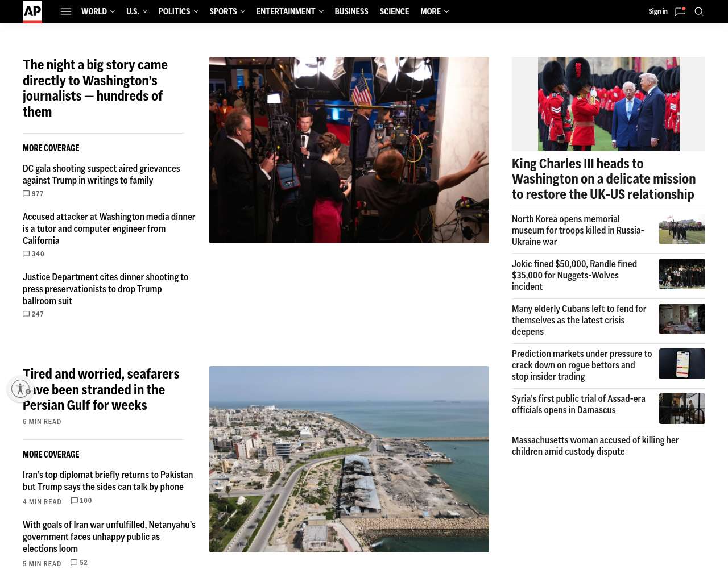
Task: Click the 340 comments icon
Action: click(x=27, y=254)
